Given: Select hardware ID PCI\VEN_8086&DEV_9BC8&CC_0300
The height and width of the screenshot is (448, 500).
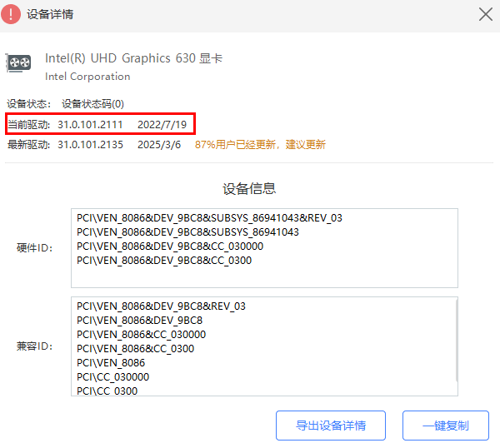Looking at the screenshot, I should tap(164, 261).
